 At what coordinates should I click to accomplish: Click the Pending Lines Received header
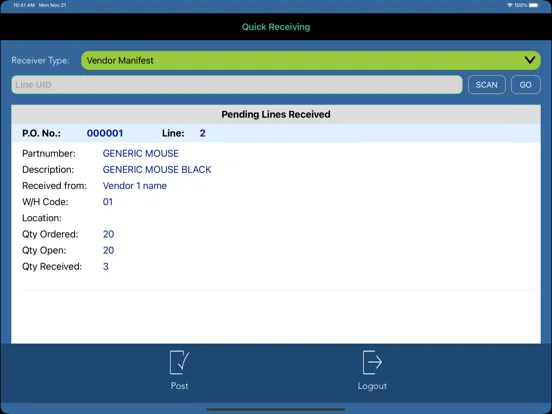tap(276, 114)
